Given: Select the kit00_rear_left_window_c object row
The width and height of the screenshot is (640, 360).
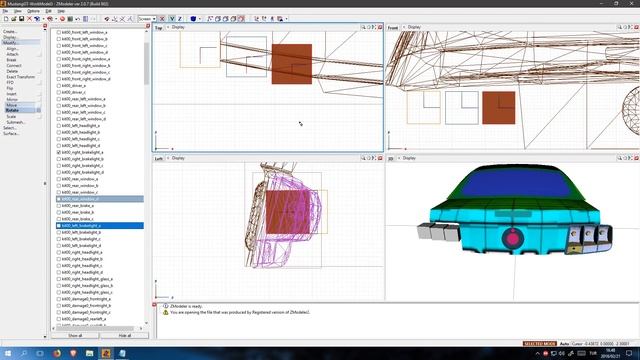Looking at the screenshot, I should tap(100, 112).
